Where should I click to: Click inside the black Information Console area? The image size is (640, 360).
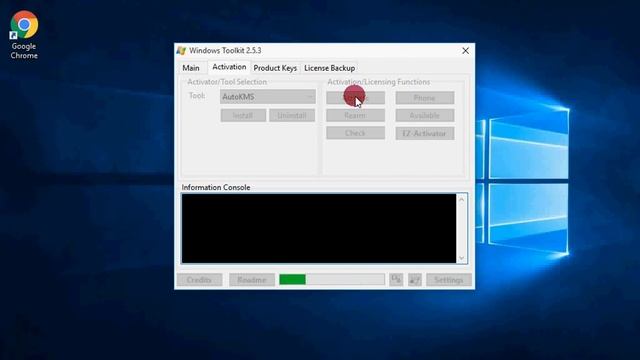click(319, 229)
